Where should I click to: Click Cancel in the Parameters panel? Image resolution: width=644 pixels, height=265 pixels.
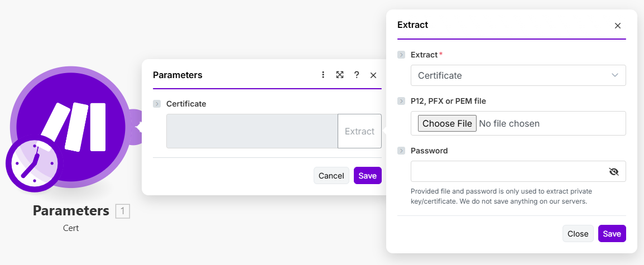tap(331, 176)
